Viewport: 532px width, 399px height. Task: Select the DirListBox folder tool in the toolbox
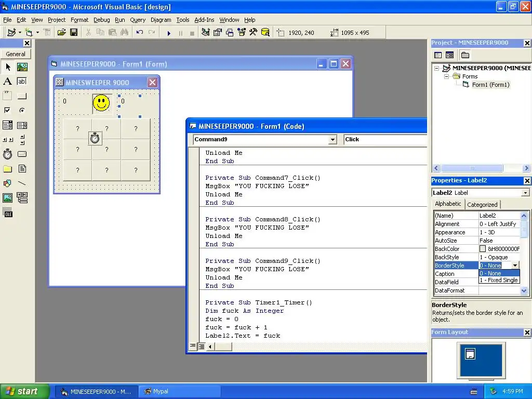tap(7, 169)
